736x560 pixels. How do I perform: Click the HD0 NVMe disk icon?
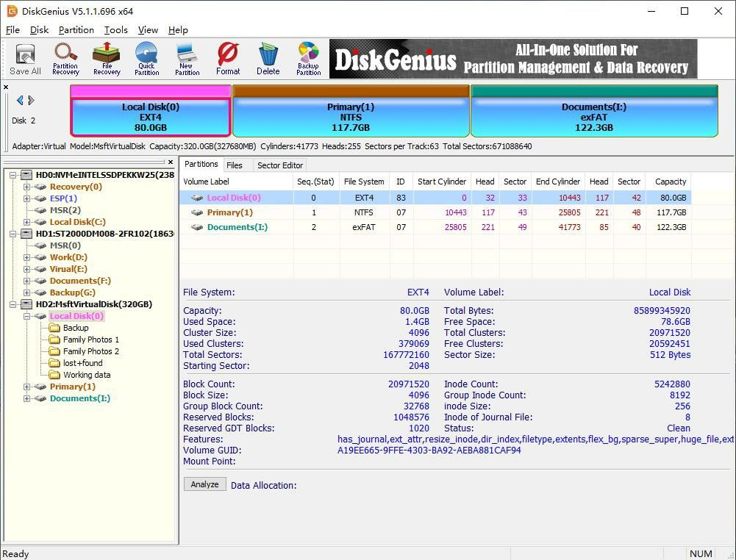[26, 175]
